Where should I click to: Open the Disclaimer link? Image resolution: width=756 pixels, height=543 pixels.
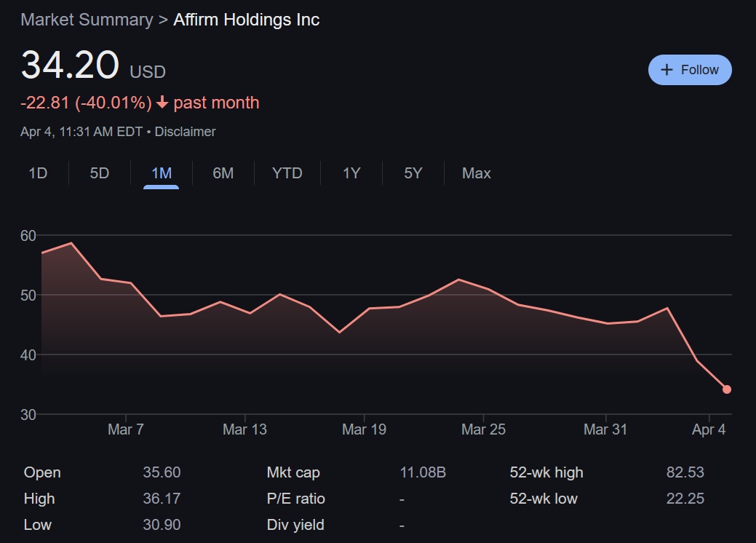(185, 132)
